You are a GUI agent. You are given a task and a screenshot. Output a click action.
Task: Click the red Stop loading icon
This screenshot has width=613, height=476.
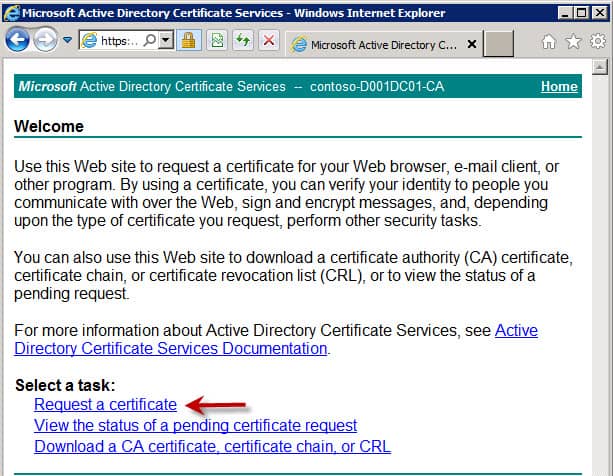click(269, 40)
